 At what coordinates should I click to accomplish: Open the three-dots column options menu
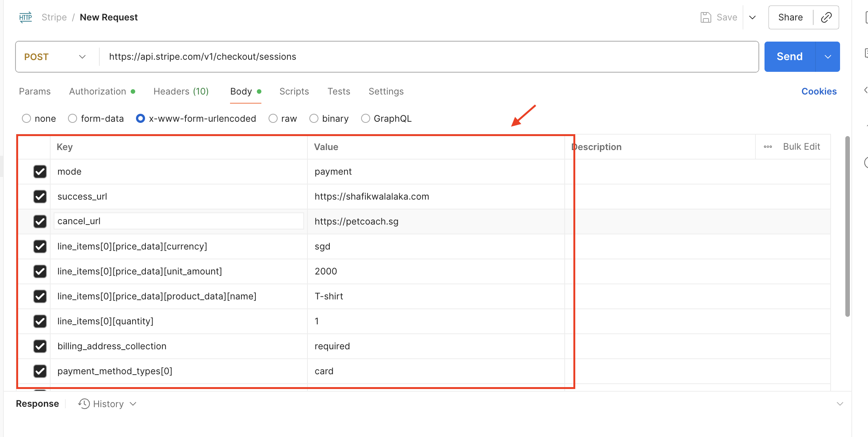click(768, 147)
